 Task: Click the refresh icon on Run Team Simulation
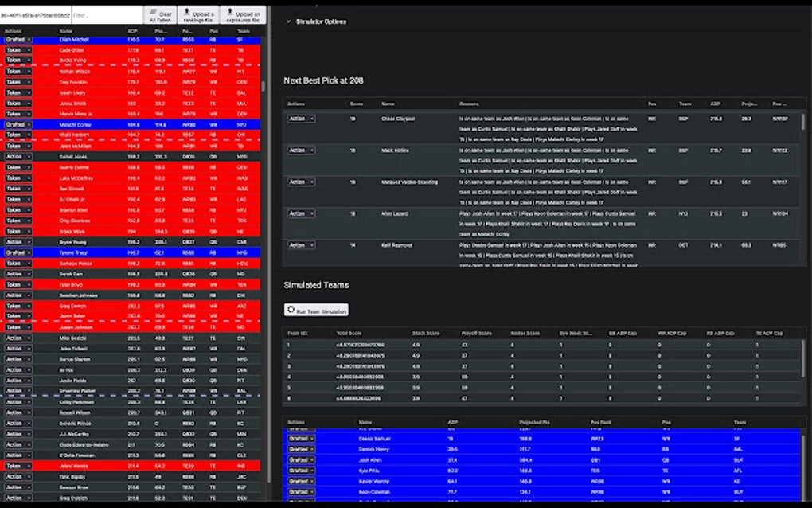coord(290,311)
